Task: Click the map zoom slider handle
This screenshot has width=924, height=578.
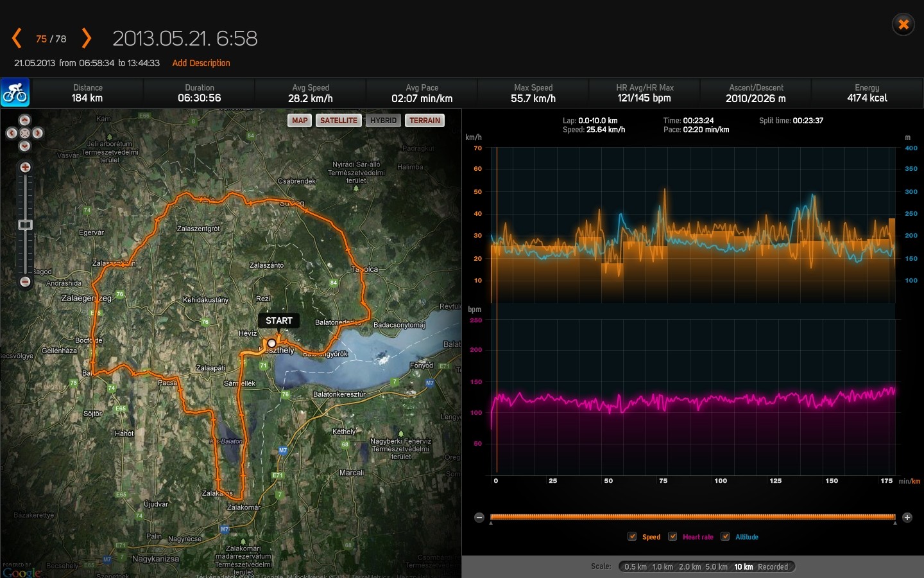Action: click(25, 225)
